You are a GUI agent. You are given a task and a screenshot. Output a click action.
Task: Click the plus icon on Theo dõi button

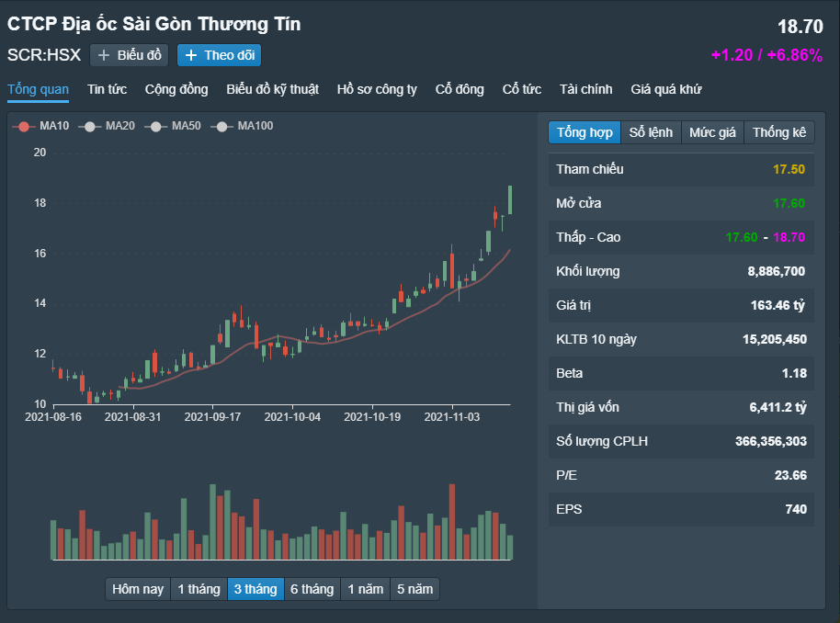click(191, 55)
